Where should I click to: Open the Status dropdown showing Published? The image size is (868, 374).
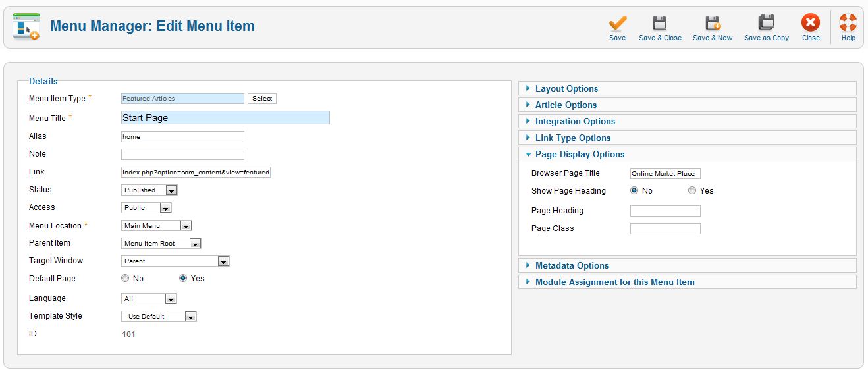tap(149, 190)
